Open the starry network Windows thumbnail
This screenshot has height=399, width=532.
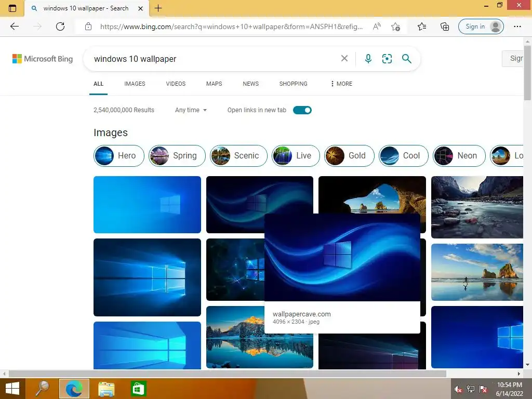coord(235,270)
